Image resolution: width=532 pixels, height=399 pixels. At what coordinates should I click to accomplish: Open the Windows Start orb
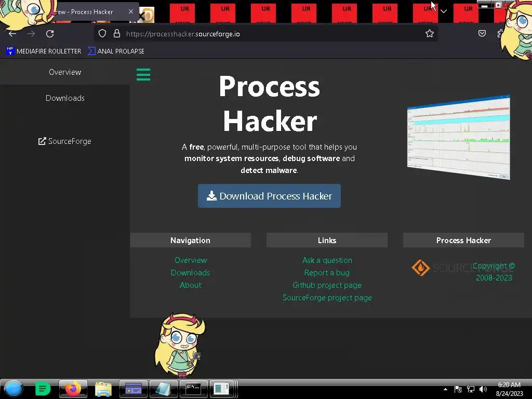pos(13,389)
